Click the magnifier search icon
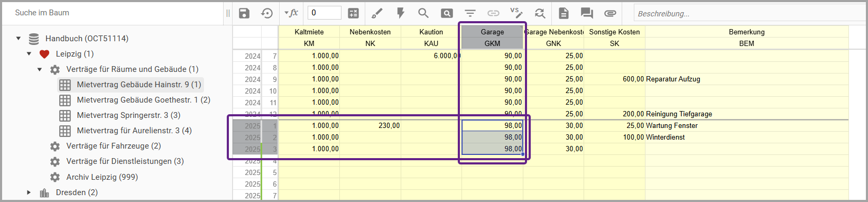868x202 pixels. click(423, 13)
